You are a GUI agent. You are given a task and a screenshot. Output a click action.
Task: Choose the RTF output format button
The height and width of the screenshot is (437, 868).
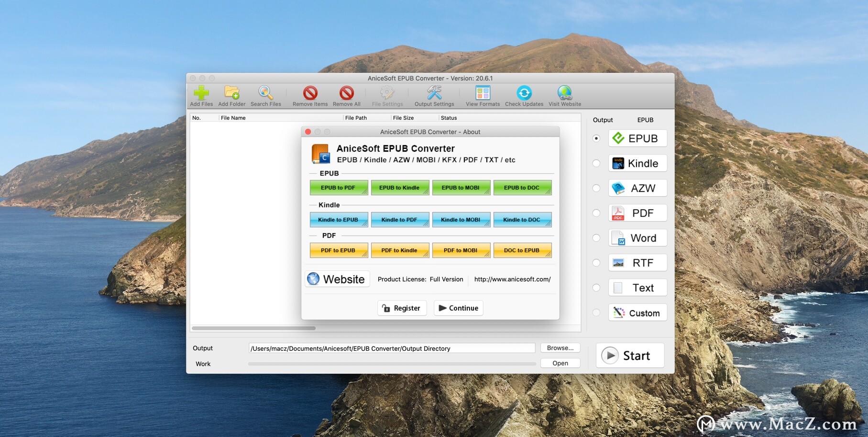click(x=637, y=263)
